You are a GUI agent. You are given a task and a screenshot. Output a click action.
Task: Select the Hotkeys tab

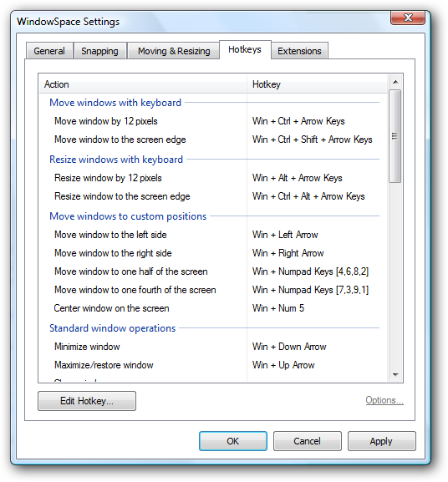tap(245, 49)
